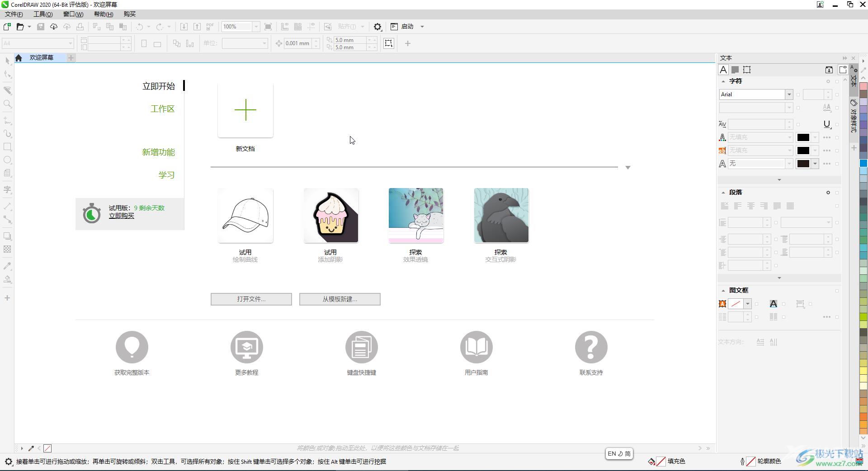Select the Rectangle tool
868x471 pixels.
pos(7,147)
